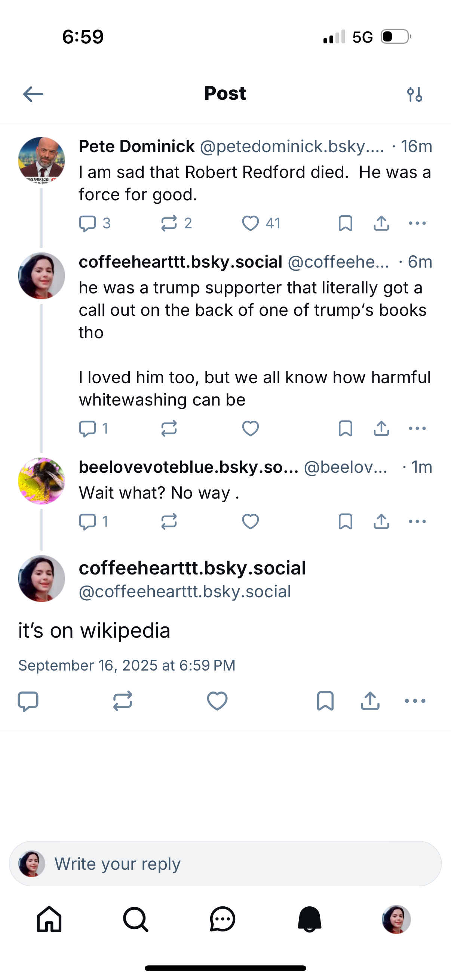Reply to the "it's on wikipedia" post
451x980 pixels.
pos(28,701)
